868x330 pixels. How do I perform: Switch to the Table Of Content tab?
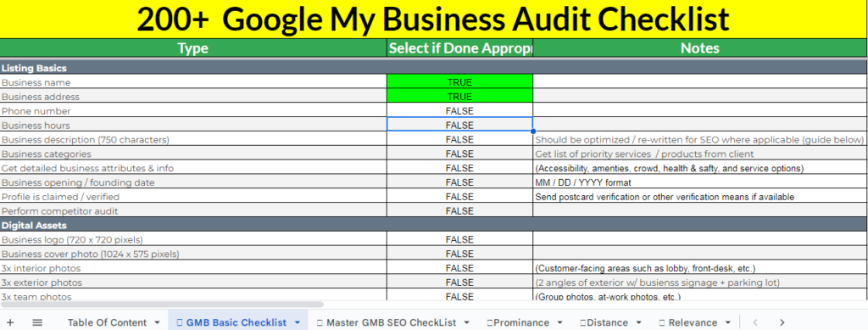coord(107,323)
